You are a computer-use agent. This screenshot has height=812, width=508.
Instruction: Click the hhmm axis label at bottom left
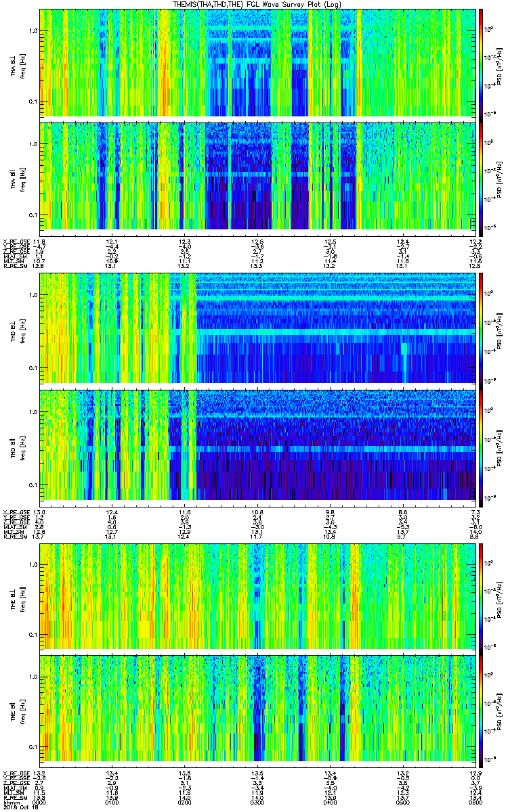11,803
